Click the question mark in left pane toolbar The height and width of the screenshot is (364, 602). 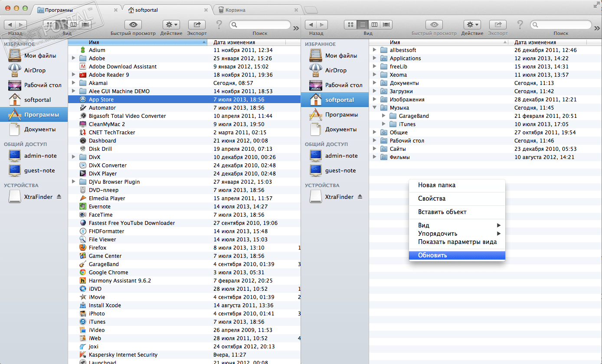(x=219, y=25)
